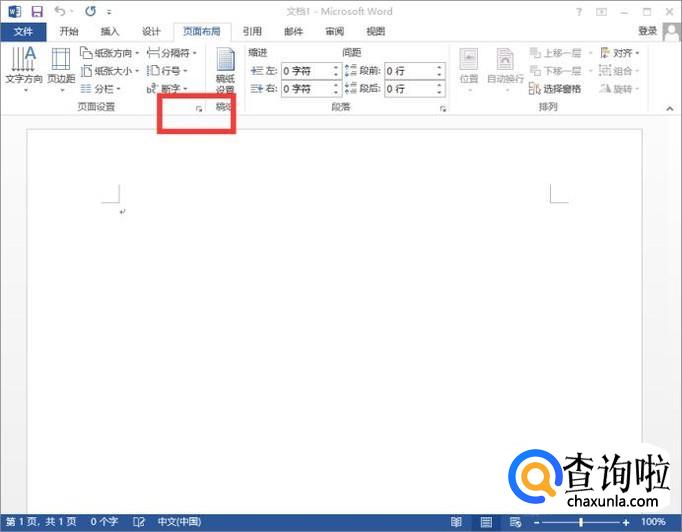
Task: Click the Save icon in quick access toolbar
Action: [x=37, y=12]
